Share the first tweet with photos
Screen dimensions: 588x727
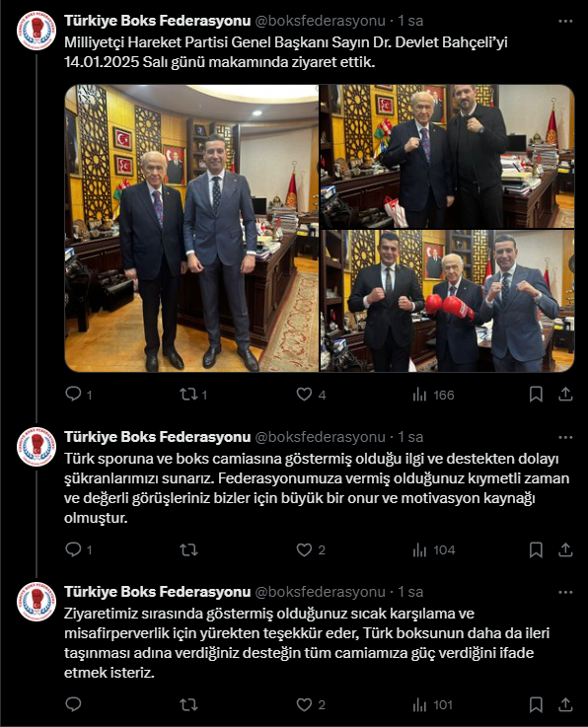pos(565,395)
